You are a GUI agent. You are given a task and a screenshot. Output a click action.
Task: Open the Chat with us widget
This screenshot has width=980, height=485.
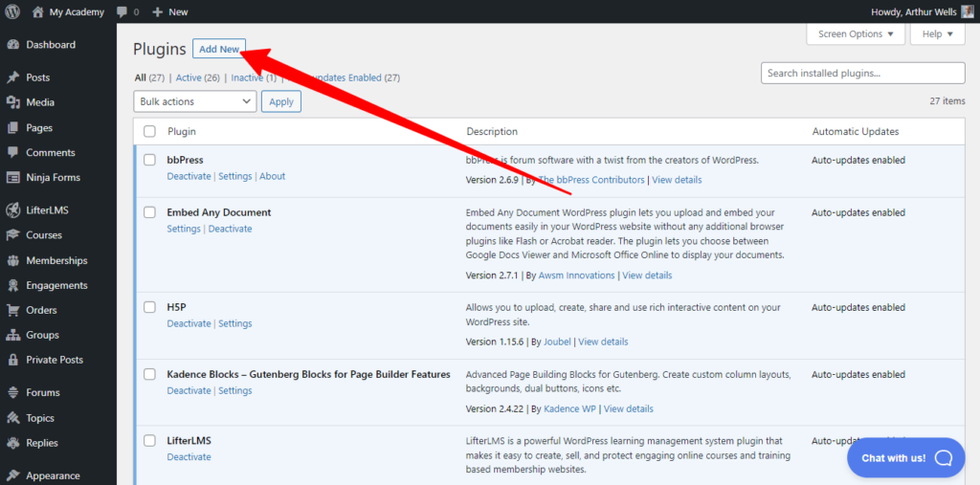(x=906, y=458)
